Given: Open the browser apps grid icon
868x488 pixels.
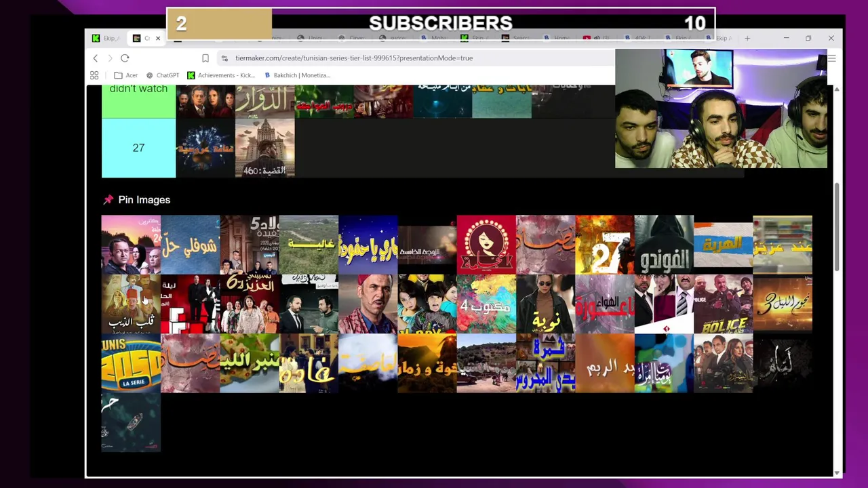Looking at the screenshot, I should [94, 75].
